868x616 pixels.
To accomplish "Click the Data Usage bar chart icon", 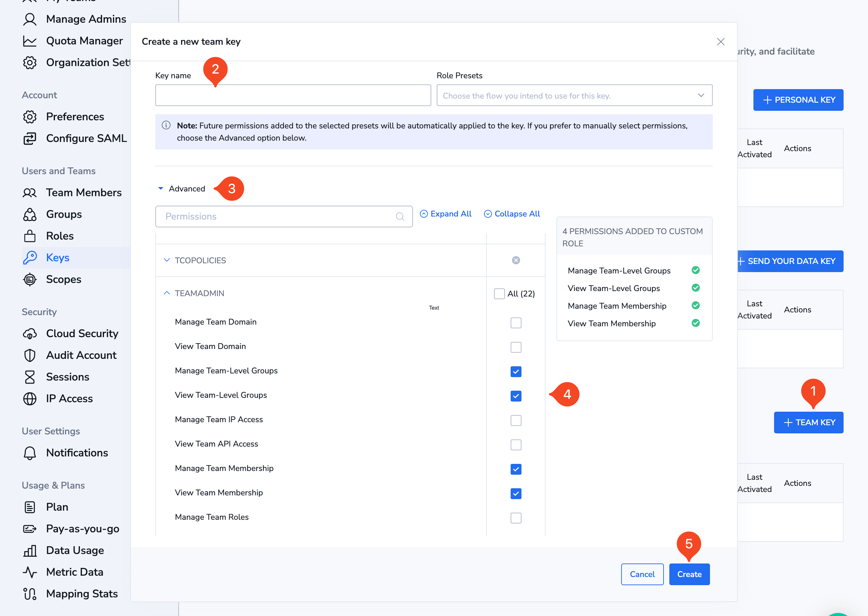I will 29,550.
